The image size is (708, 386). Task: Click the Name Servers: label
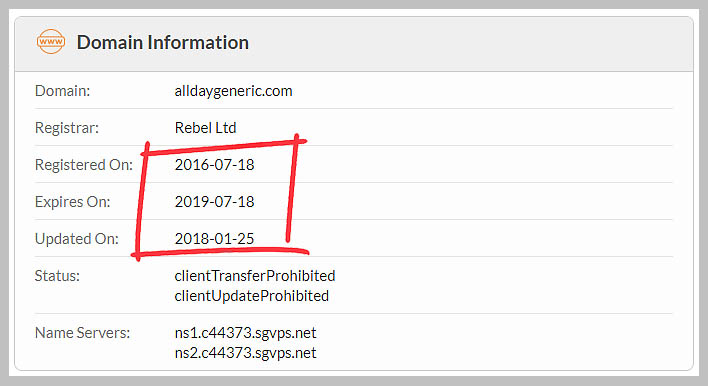pyautogui.click(x=82, y=333)
